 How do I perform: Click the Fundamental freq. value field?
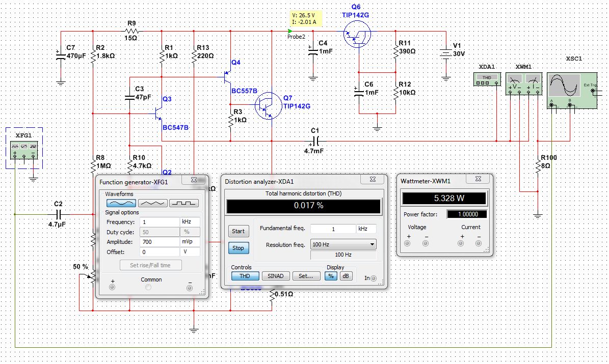pos(333,229)
